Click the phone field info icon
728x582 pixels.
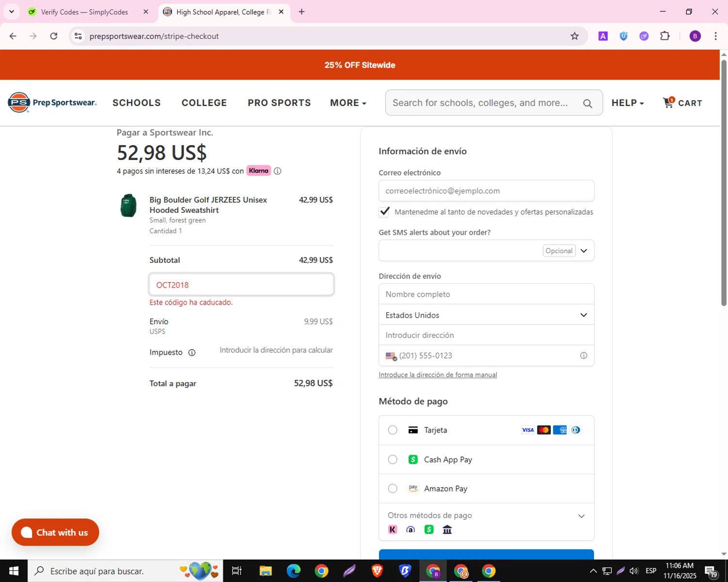pyautogui.click(x=584, y=356)
